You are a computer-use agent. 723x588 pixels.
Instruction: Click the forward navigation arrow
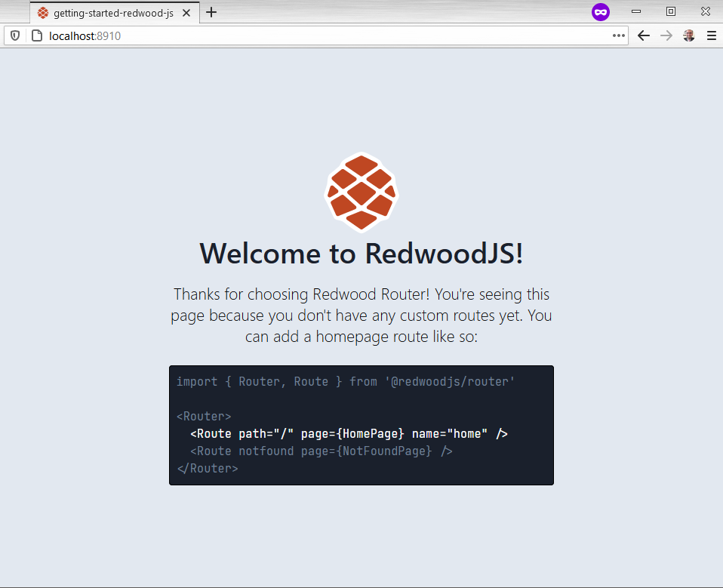click(666, 35)
